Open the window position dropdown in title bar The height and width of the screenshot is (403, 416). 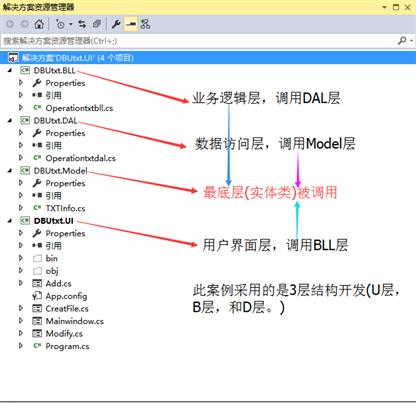tap(384, 7)
